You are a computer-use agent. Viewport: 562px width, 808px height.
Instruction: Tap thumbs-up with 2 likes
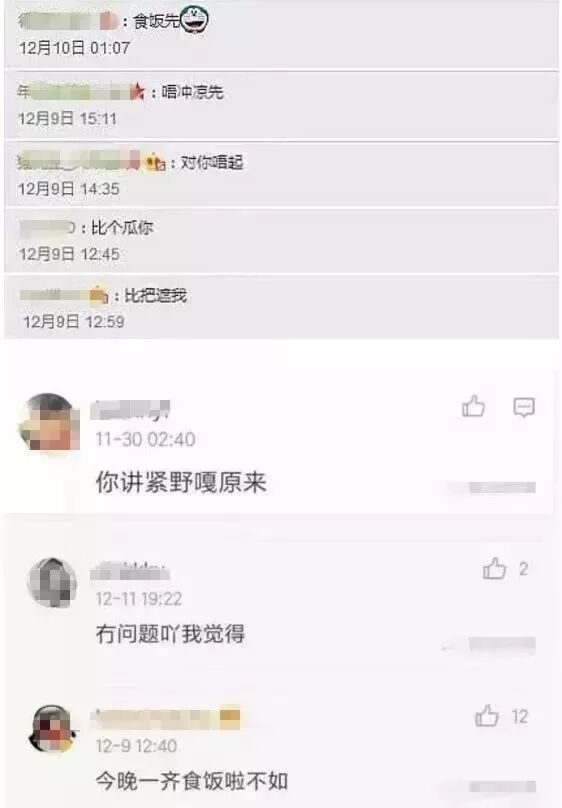coord(494,568)
